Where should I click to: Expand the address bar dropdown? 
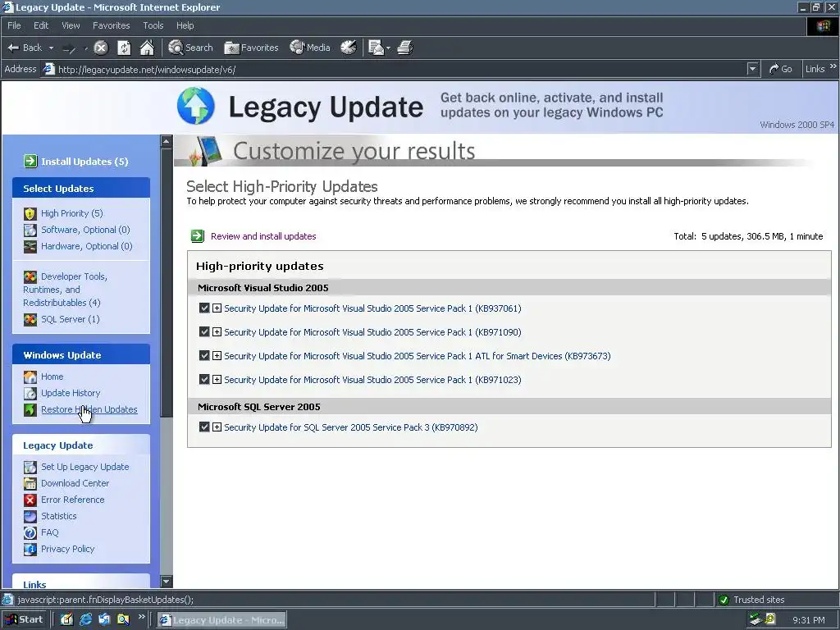pyautogui.click(x=753, y=69)
